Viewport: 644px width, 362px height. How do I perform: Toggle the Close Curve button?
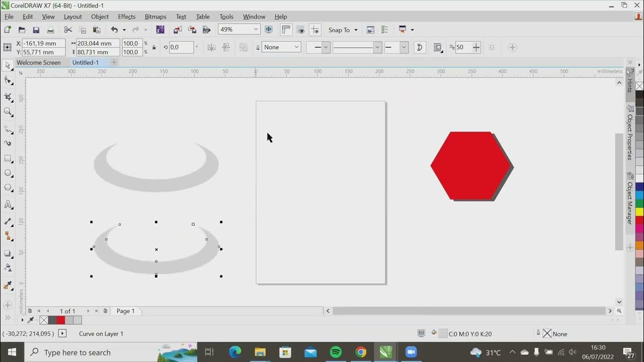pos(420,47)
